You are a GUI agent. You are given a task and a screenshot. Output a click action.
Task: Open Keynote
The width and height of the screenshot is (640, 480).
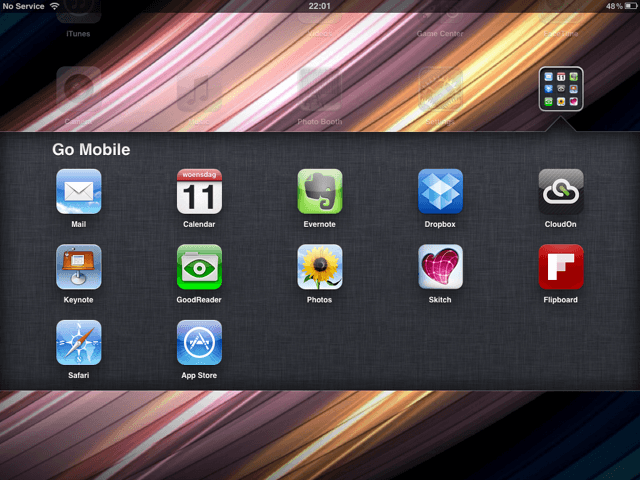[79, 267]
